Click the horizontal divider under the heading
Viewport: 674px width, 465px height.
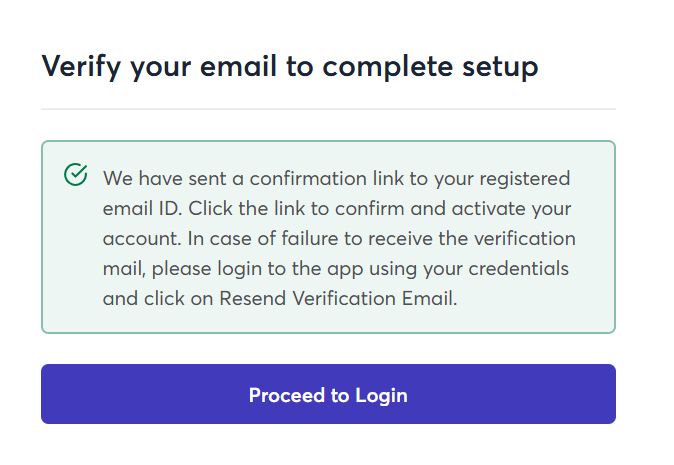[328, 108]
